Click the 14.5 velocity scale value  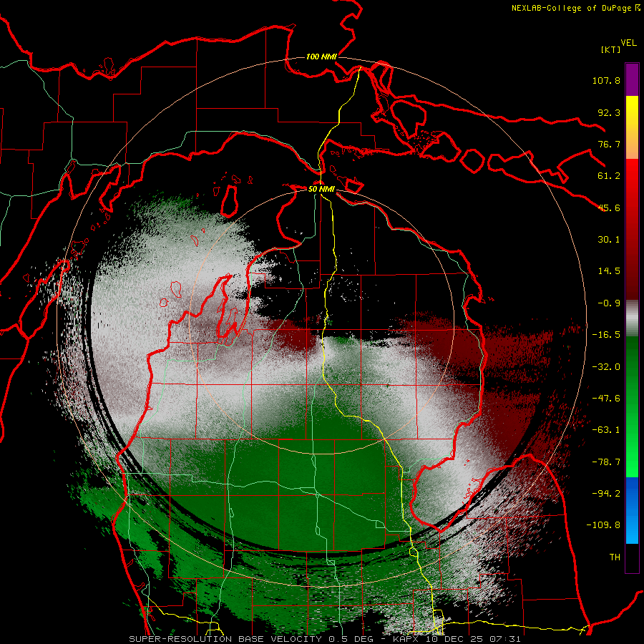pyautogui.click(x=609, y=271)
